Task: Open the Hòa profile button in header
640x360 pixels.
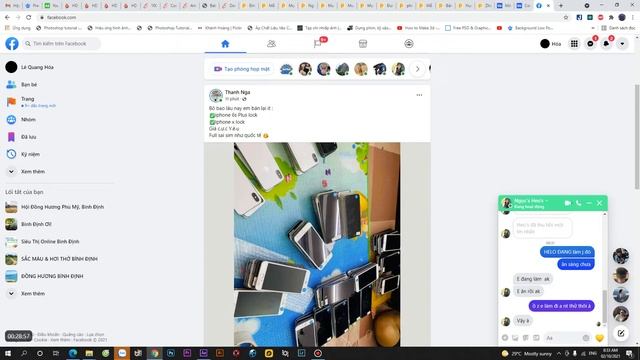Action: (x=550, y=44)
